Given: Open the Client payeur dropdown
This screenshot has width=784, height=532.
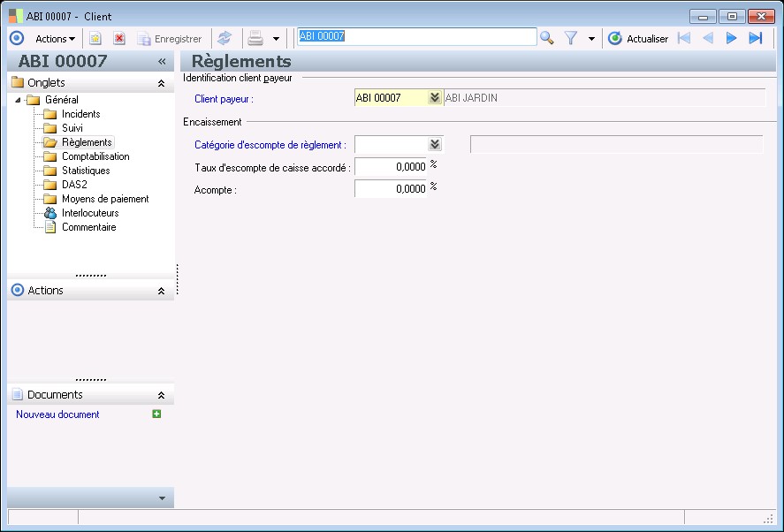Looking at the screenshot, I should point(435,97).
